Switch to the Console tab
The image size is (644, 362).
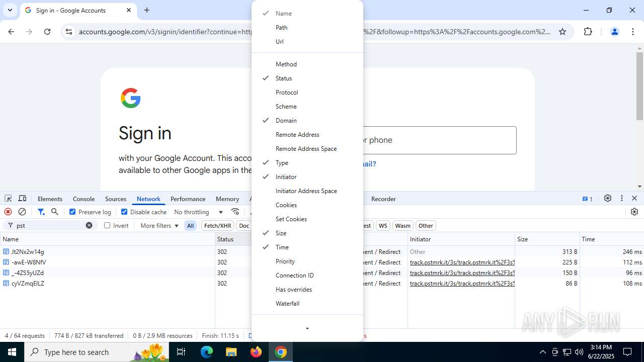[x=84, y=199]
